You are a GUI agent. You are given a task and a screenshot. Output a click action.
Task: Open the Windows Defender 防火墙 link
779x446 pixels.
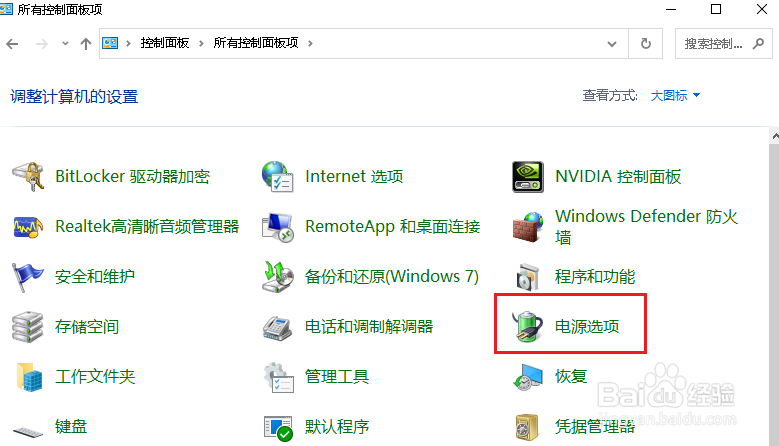pos(646,227)
